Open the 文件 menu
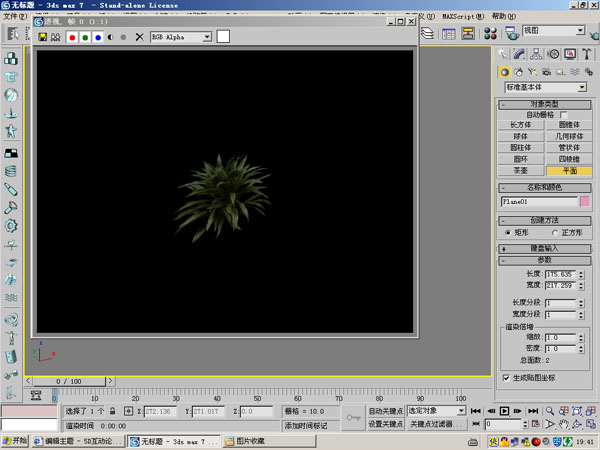The width and height of the screenshot is (600, 450). coord(15,16)
